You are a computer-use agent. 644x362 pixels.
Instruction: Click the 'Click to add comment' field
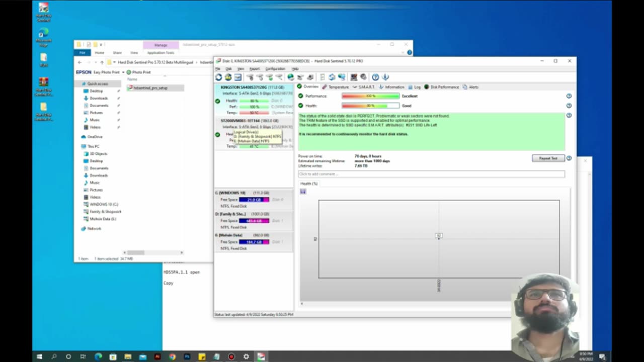[x=431, y=174]
